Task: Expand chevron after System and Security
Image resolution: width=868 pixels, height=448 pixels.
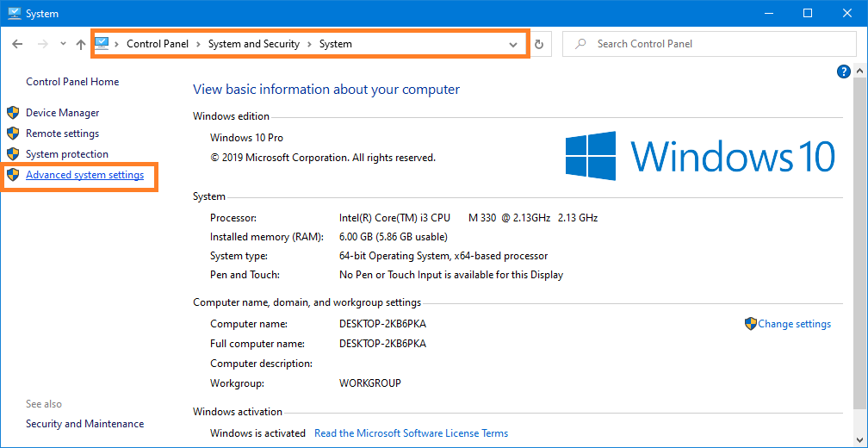Action: point(309,44)
